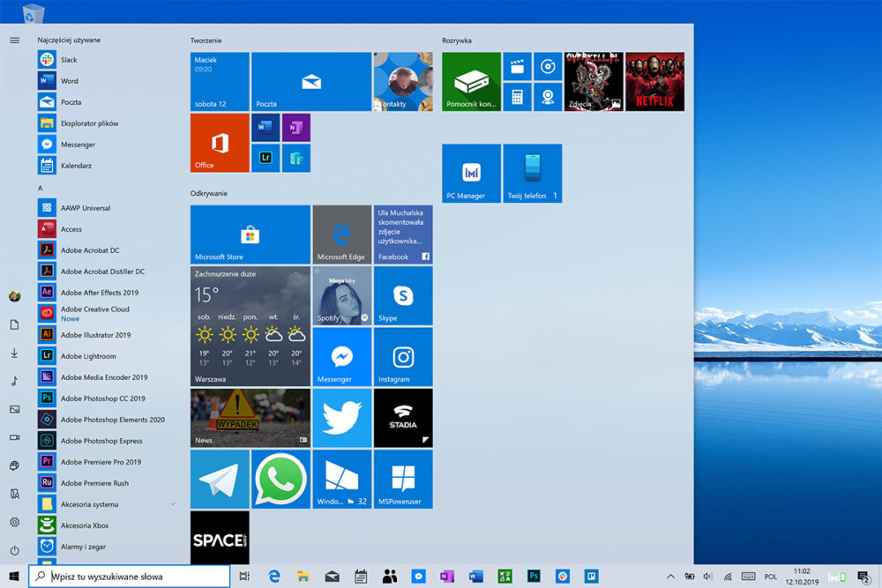The width and height of the screenshot is (882, 588).
Task: Open the Twitter bird tile
Action: coord(342,418)
